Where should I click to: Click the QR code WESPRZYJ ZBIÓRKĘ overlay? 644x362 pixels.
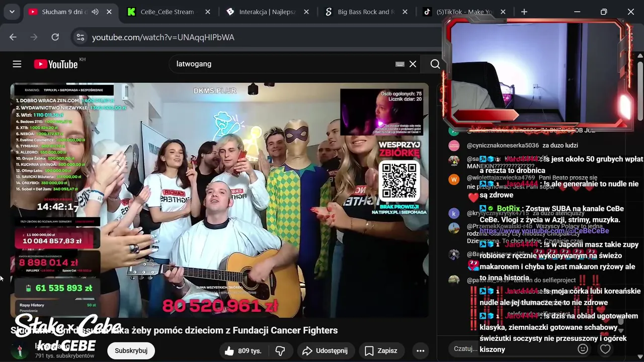[x=398, y=182]
